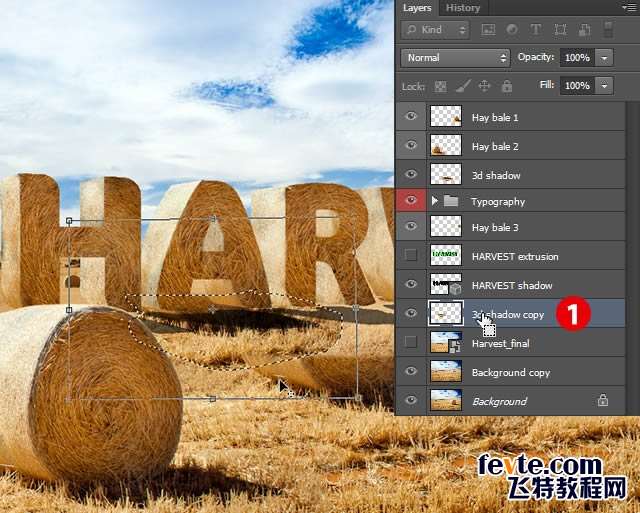Lock position move icon
Screen dimensions: 640x513
coord(485,87)
